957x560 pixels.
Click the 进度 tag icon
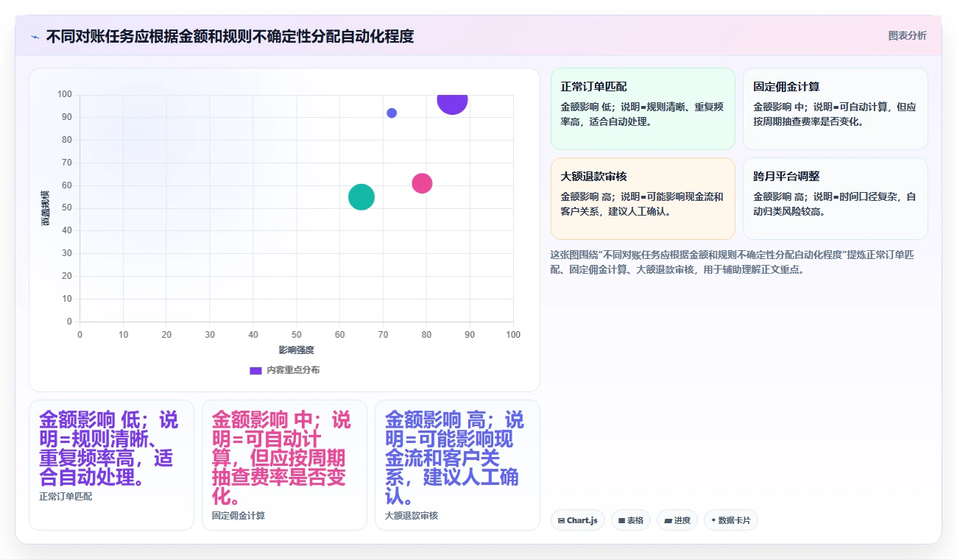pos(668,520)
